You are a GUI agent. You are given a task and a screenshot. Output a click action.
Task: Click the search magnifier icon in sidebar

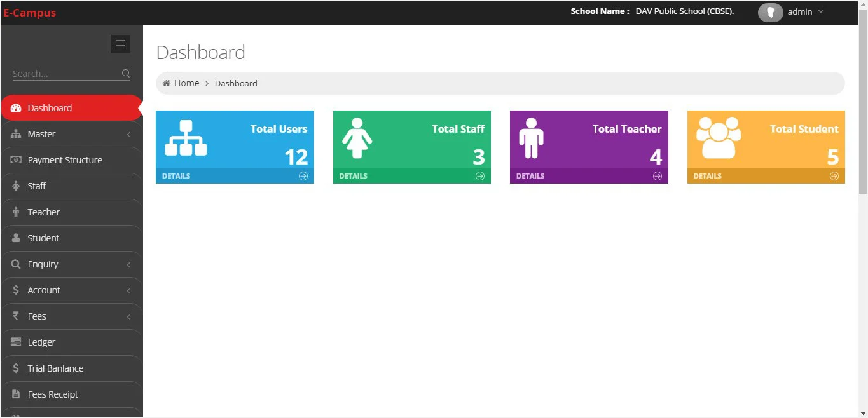126,74
